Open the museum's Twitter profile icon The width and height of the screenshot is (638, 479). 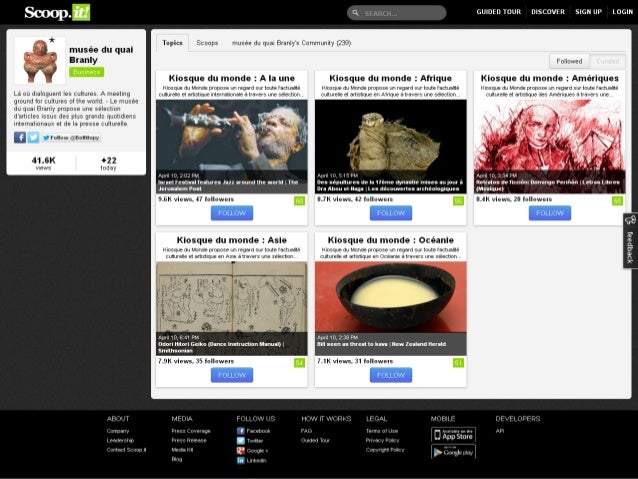click(33, 138)
